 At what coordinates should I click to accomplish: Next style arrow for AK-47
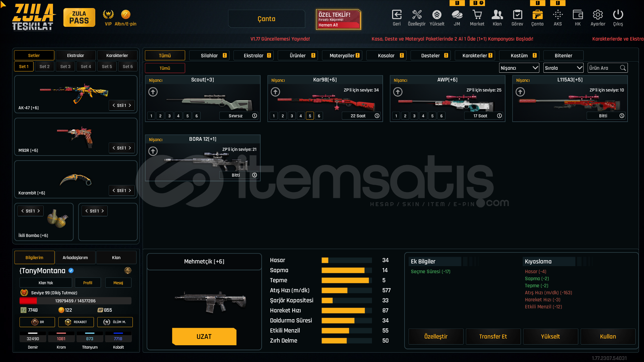(130, 105)
